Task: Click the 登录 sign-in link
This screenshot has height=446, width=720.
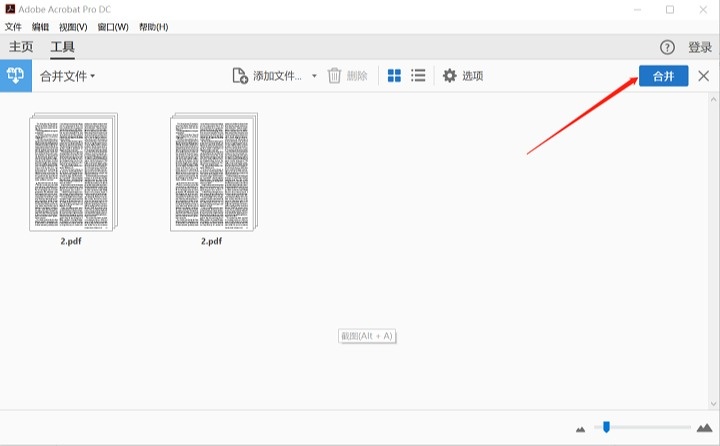Action: [x=700, y=47]
